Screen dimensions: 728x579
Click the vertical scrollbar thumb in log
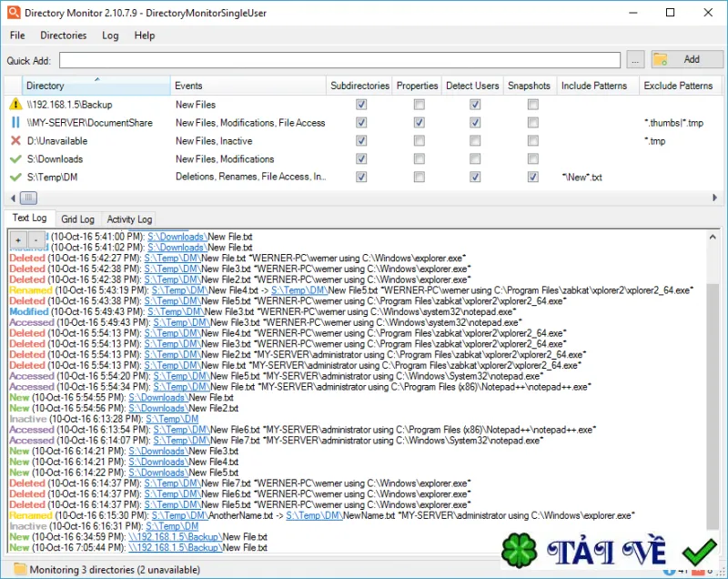coord(713,406)
